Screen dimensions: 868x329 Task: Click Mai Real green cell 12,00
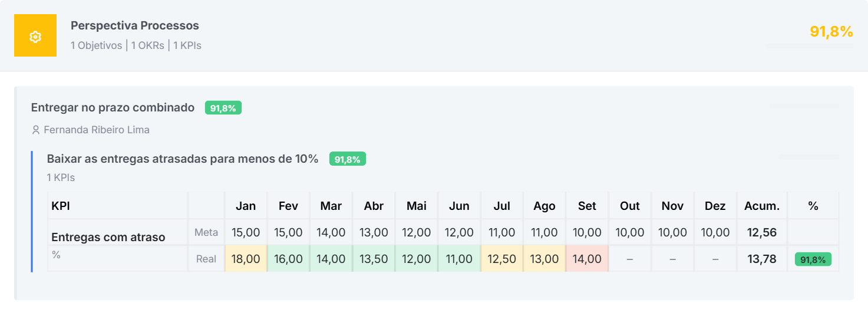tap(417, 259)
